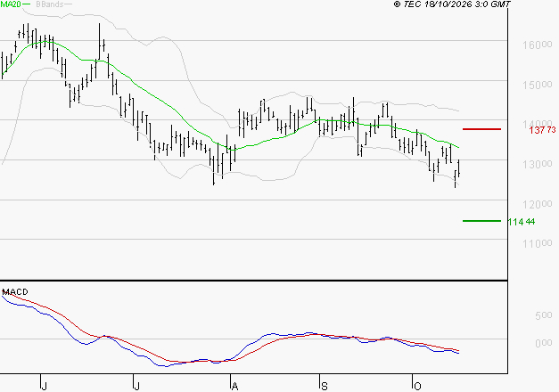559x392 pixels.
Task: Click the 120.00 price axis label
Action: [x=538, y=204]
